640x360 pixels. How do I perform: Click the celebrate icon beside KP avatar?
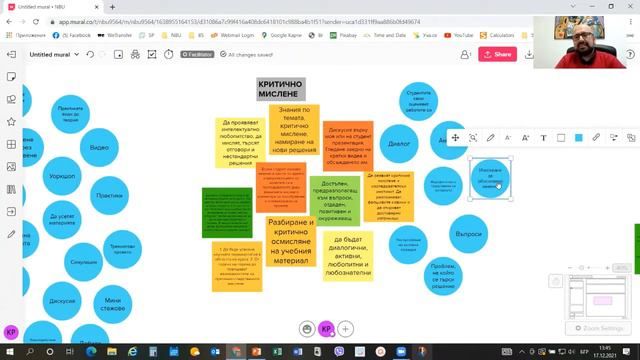307,329
